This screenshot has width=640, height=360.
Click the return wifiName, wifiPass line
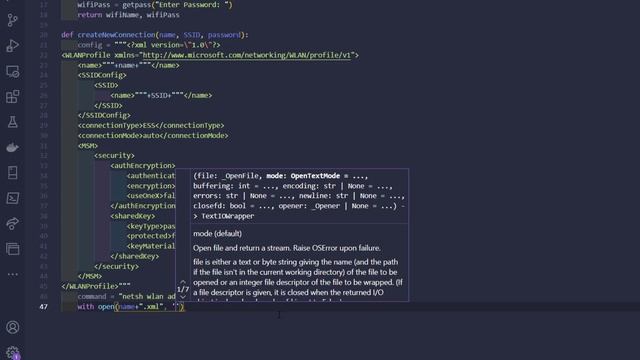point(129,15)
